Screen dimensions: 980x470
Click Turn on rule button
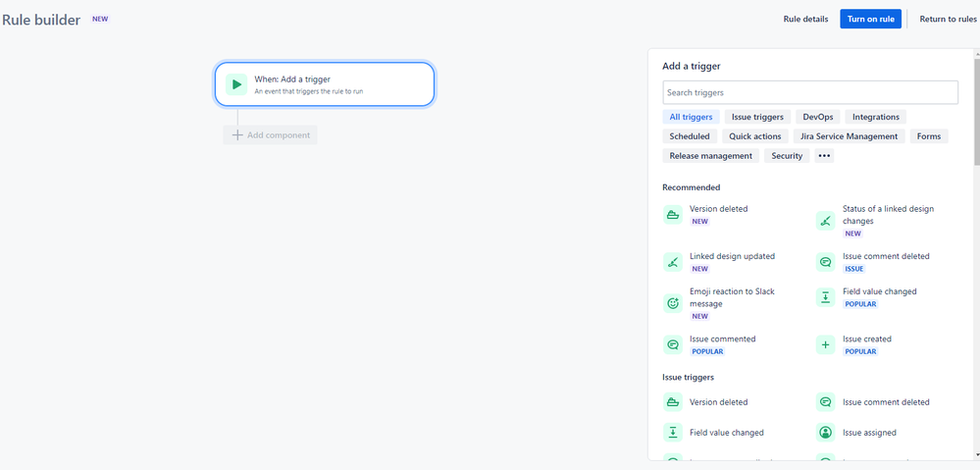[871, 19]
